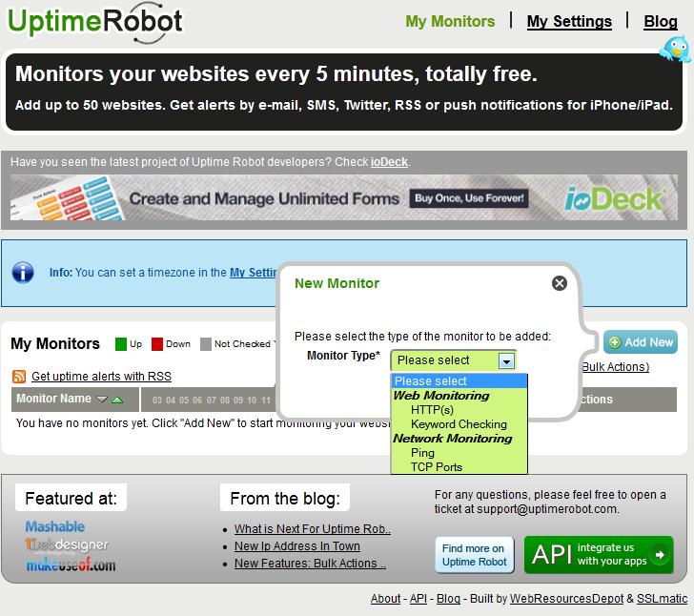Open Blog footer link

click(448, 599)
